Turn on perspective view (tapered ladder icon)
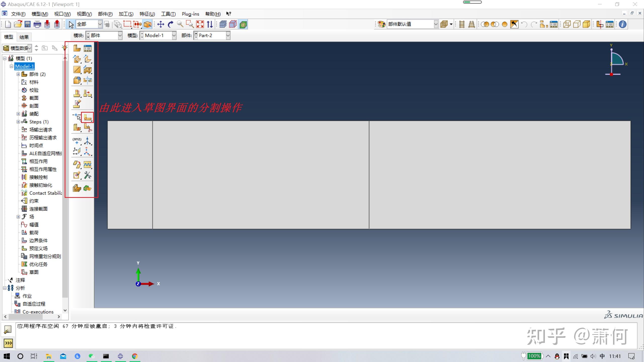644x362 pixels. point(471,24)
